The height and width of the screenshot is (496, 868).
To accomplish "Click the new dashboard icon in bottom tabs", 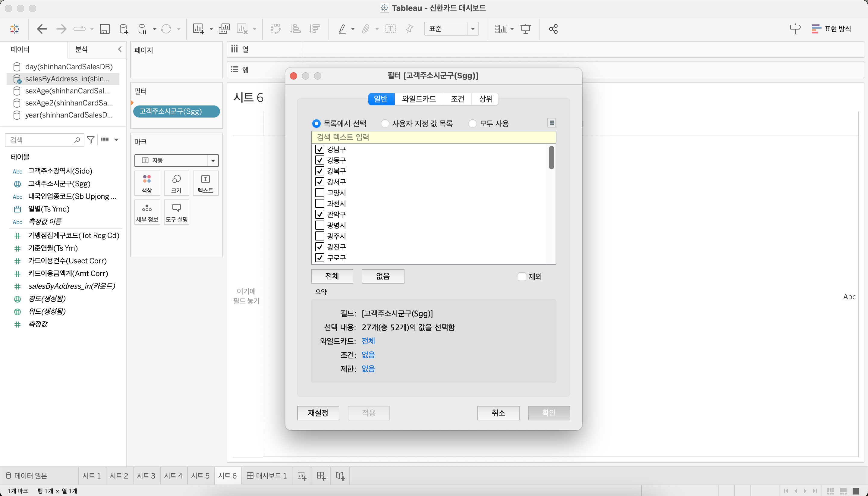I will (x=321, y=476).
